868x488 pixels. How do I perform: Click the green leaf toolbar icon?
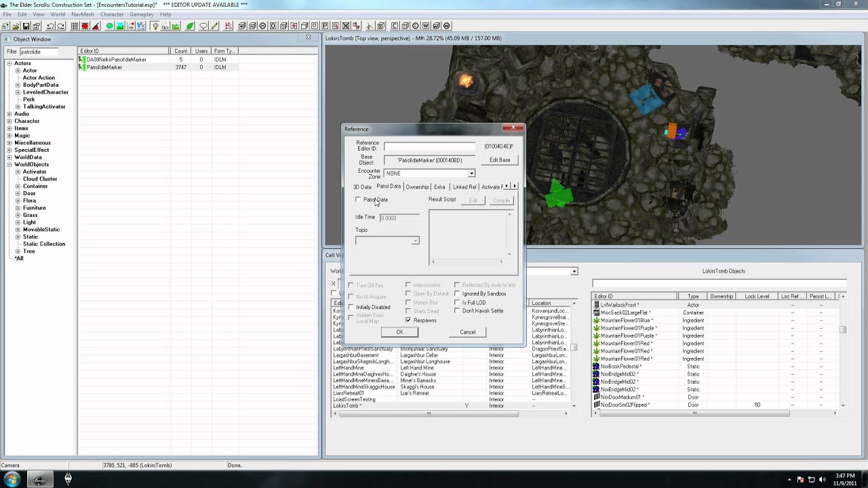tap(190, 26)
